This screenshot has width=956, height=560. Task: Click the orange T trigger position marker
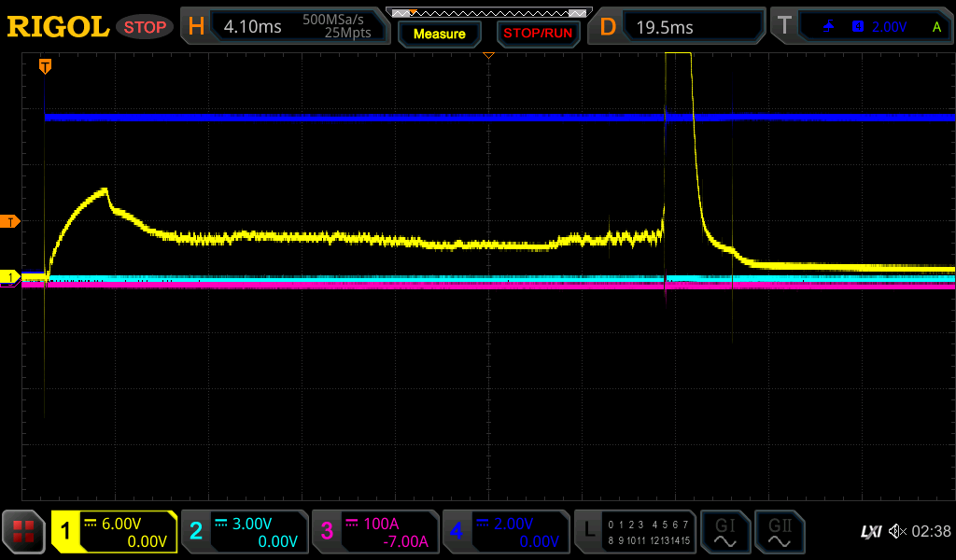(x=45, y=66)
